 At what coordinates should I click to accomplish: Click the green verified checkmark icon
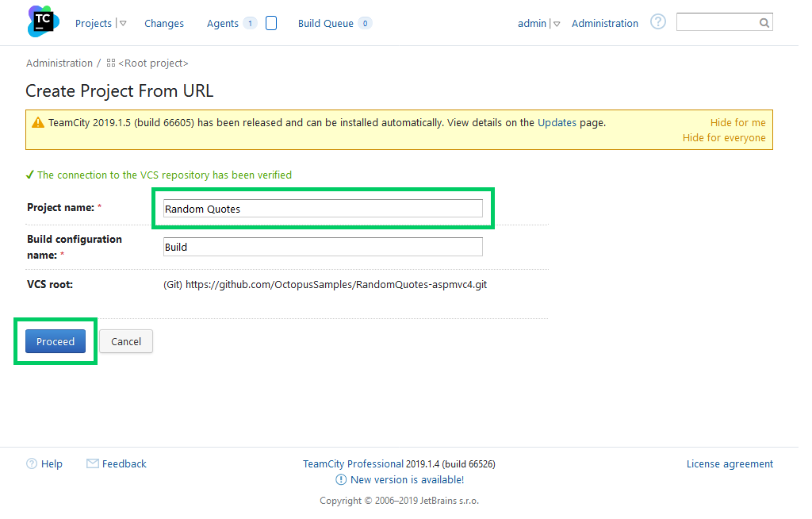pyautogui.click(x=30, y=175)
